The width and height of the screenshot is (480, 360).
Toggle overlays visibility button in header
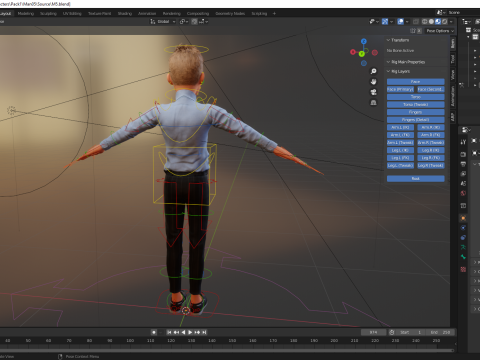click(400, 21)
